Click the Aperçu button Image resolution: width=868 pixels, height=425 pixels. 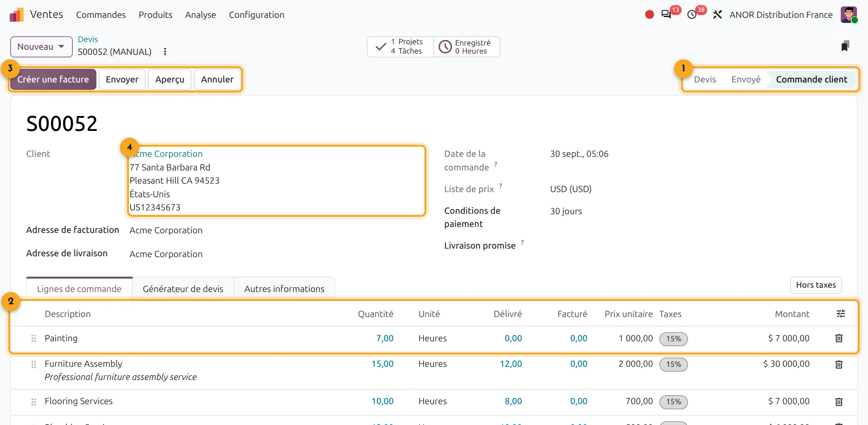(170, 79)
